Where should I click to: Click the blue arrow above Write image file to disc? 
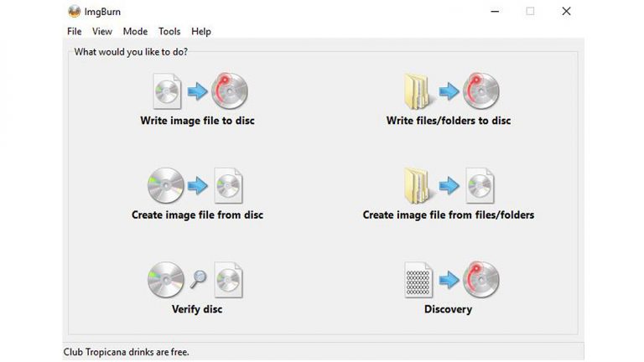click(198, 91)
